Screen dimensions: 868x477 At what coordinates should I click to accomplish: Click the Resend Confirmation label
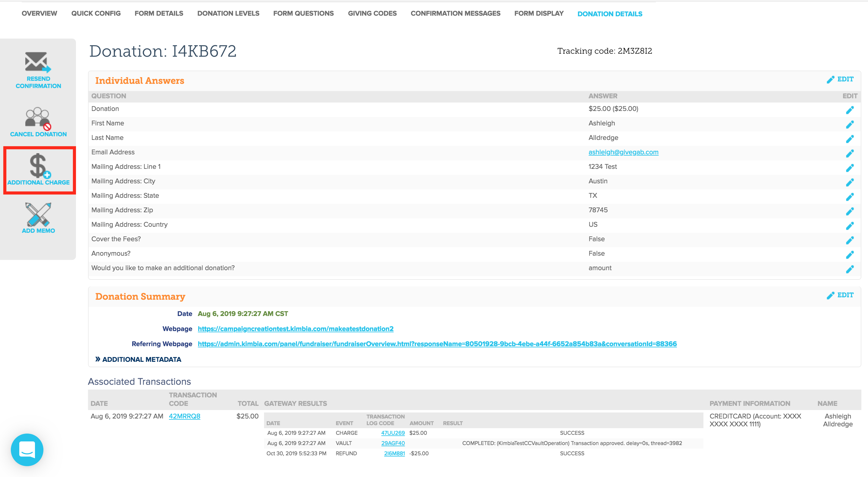click(38, 82)
